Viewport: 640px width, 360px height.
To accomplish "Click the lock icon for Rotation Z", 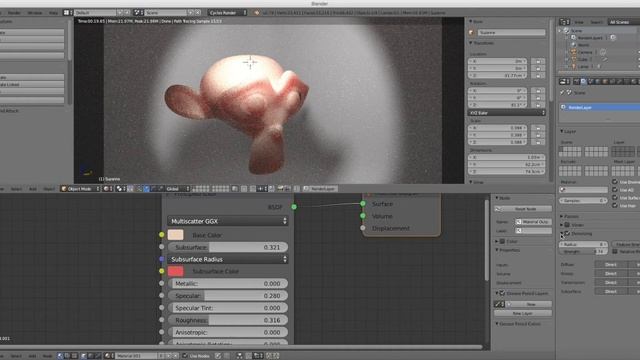I will 538,105.
